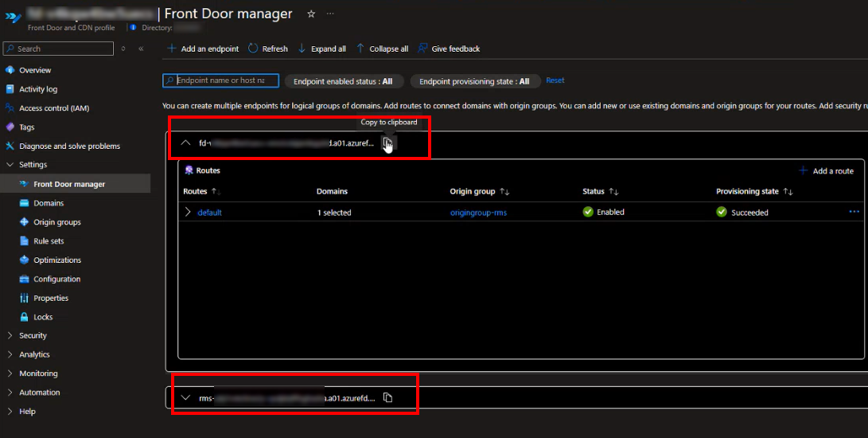Click the Locks padlock icon
The image size is (868, 438).
[24, 317]
